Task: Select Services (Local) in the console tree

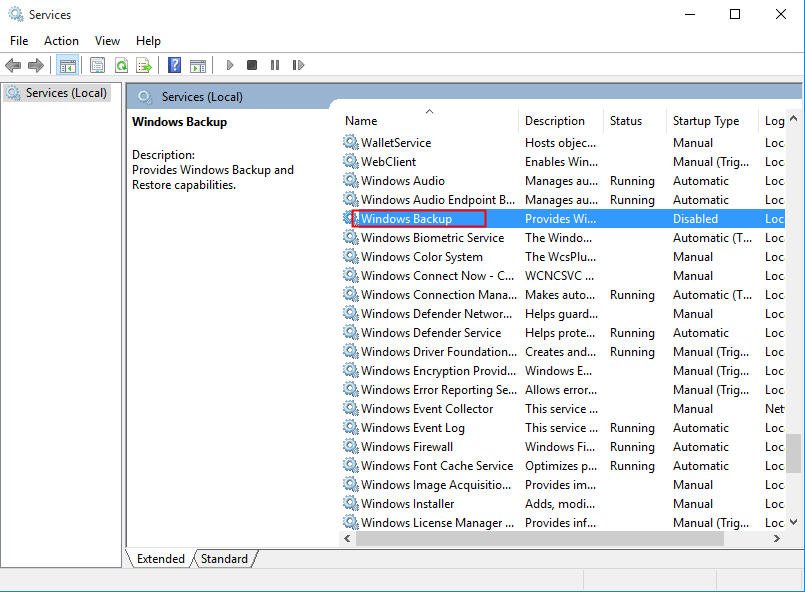Action: pyautogui.click(x=66, y=93)
